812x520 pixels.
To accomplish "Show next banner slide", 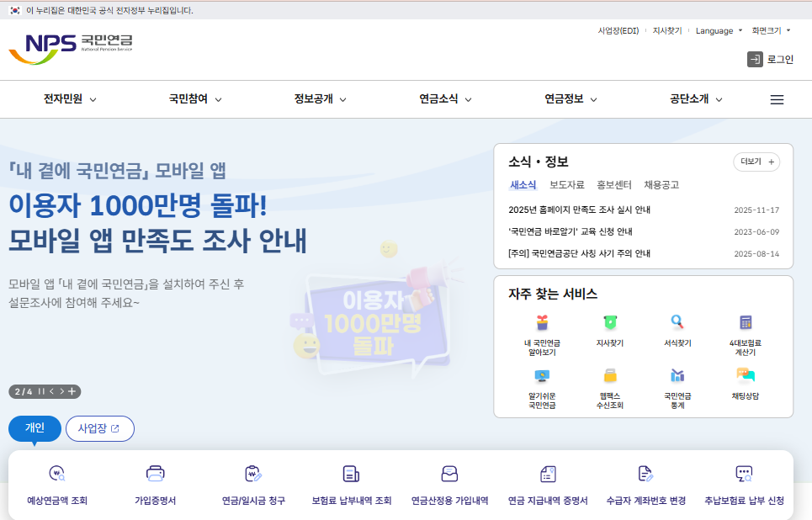I will [x=61, y=391].
